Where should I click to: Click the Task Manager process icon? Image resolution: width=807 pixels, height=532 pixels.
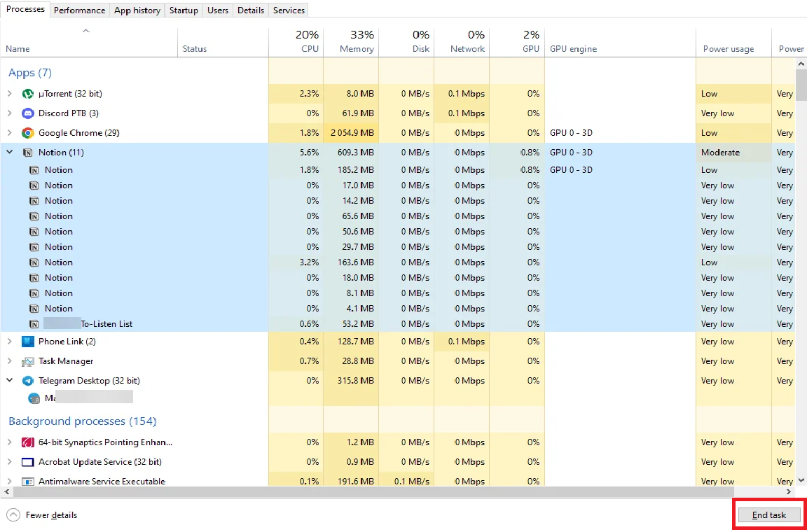pyautogui.click(x=28, y=361)
